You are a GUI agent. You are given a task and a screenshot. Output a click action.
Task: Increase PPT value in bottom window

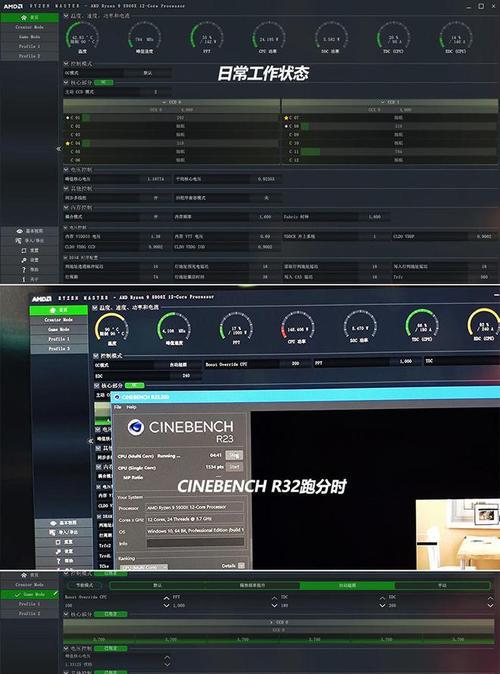(x=274, y=598)
